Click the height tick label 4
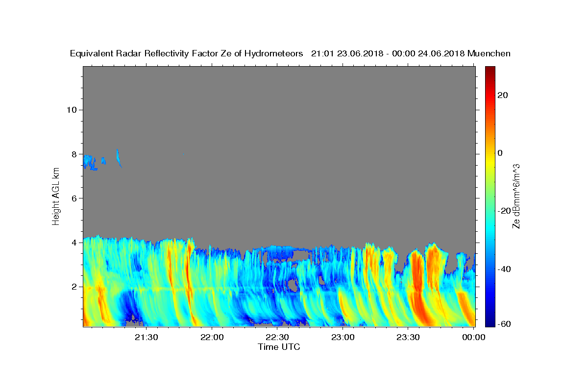 [x=73, y=243]
